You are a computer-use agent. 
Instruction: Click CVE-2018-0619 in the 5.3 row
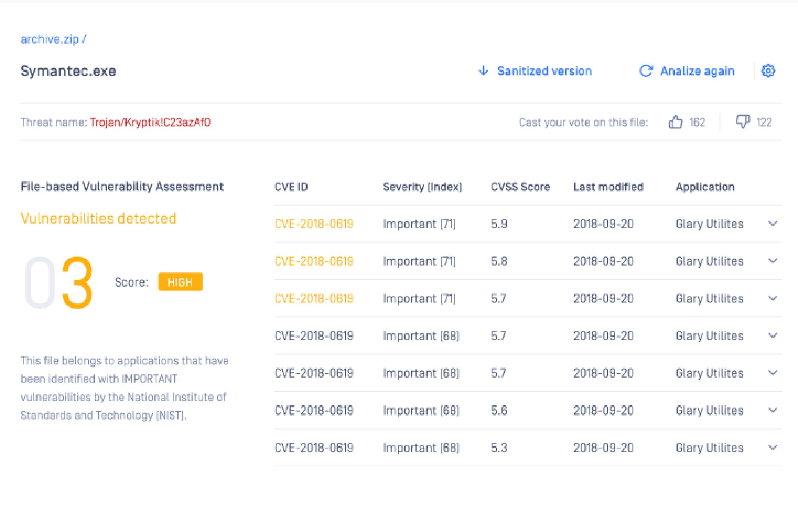pyautogui.click(x=314, y=447)
